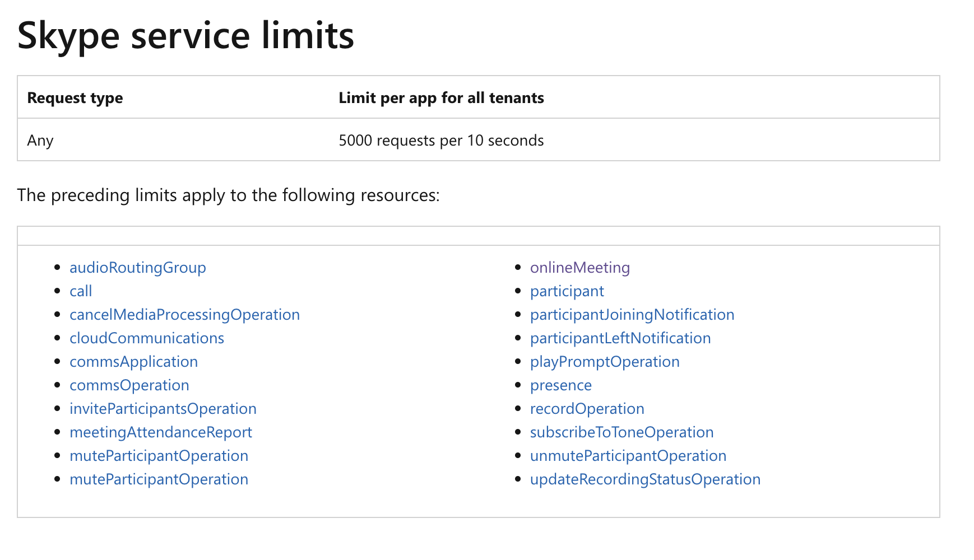Open the updateRecordingStatusOperation link

(645, 479)
